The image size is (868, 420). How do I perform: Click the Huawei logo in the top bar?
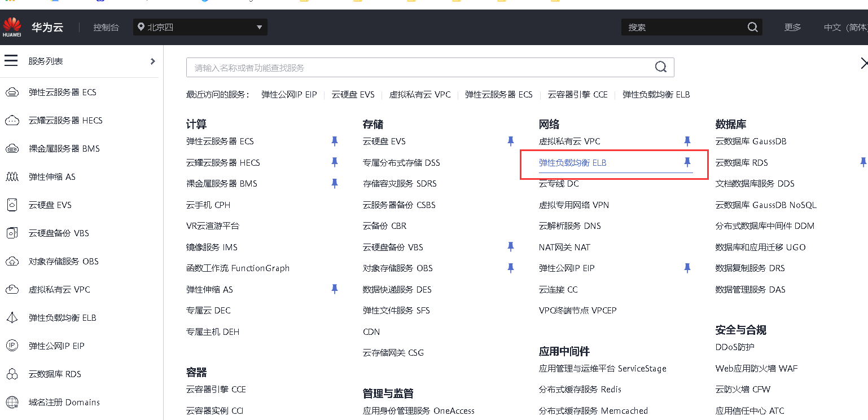[x=12, y=27]
